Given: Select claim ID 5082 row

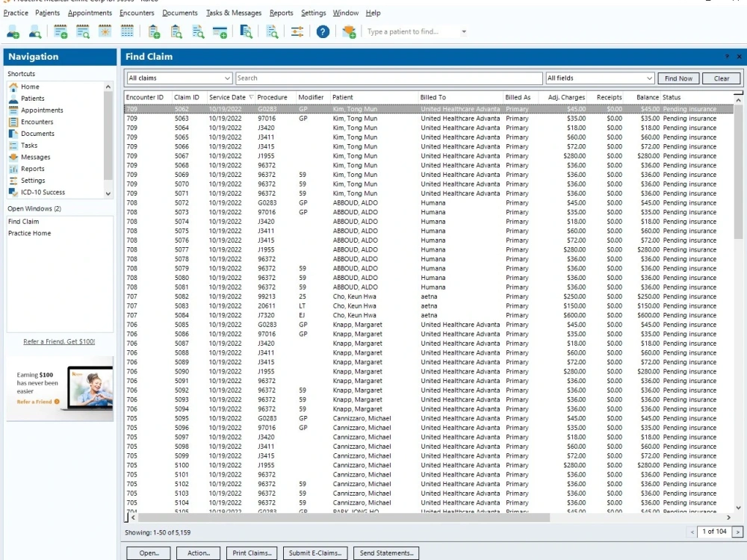Looking at the screenshot, I should [x=429, y=296].
